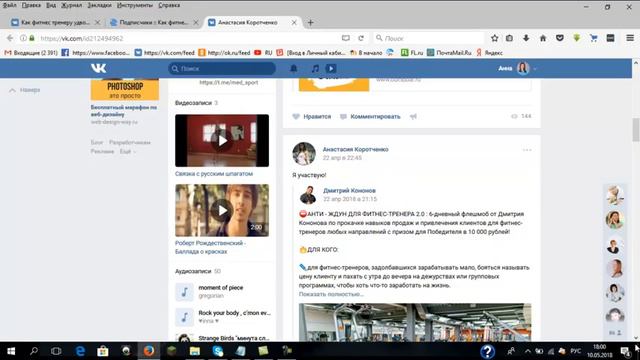Open Анастасия Коротченко post author link
The image size is (640, 360).
tap(356, 149)
